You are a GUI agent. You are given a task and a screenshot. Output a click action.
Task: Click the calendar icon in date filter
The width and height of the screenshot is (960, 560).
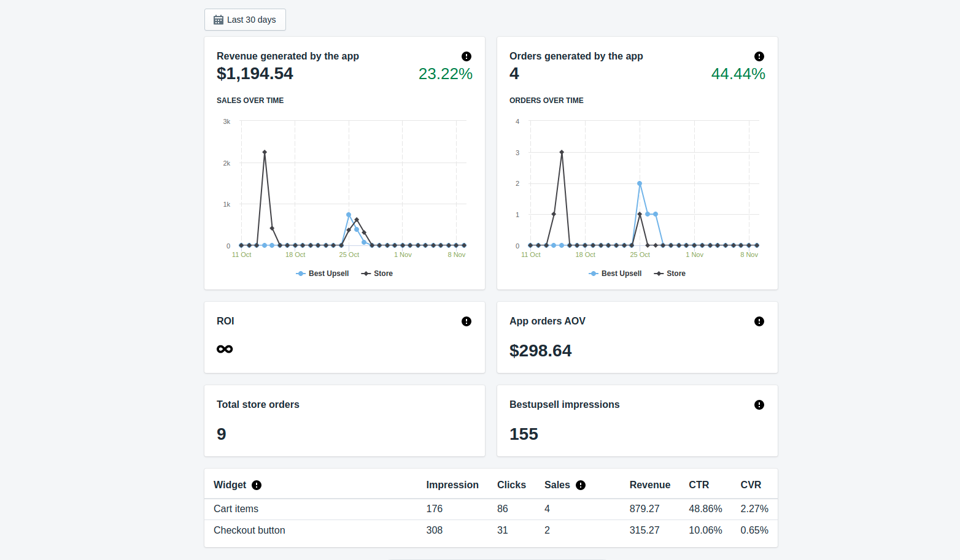pyautogui.click(x=219, y=20)
